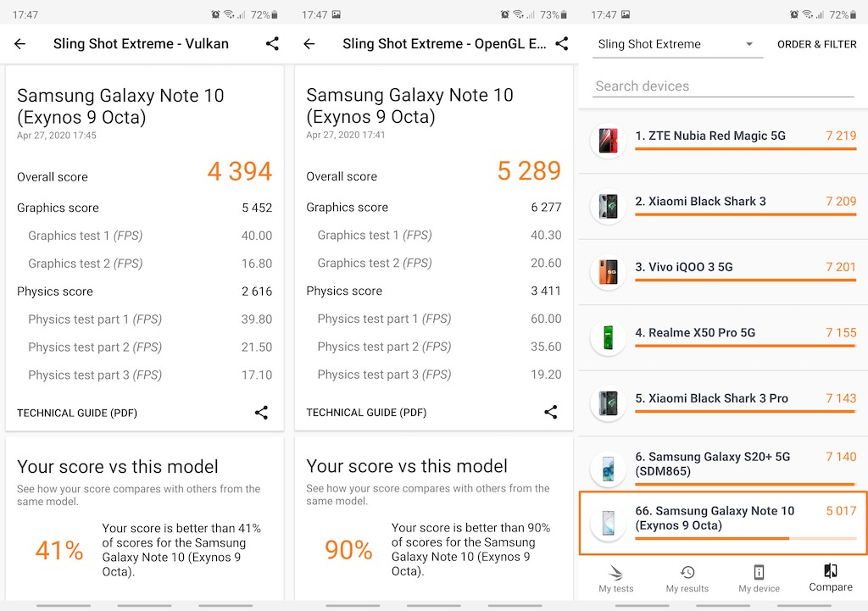Open Technical Guide PDF in OpenGL card
Screen dimensions: 868x611
[x=366, y=414]
